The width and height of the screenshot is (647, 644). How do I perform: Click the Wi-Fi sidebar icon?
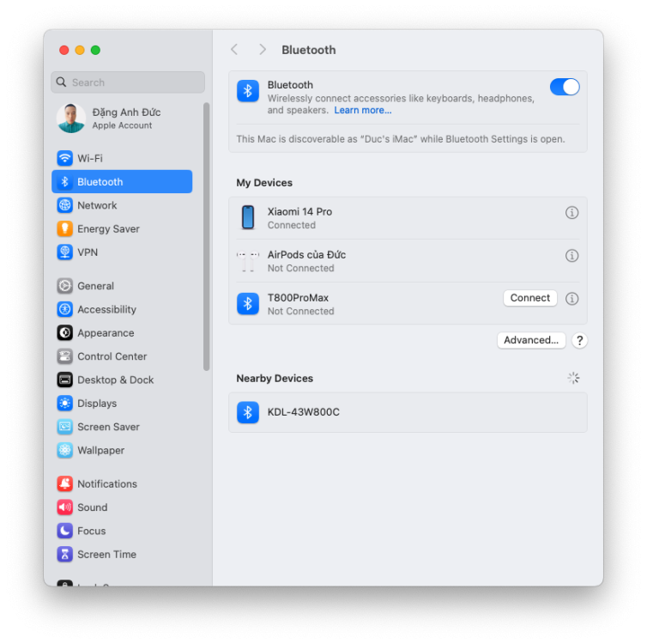(x=64, y=158)
